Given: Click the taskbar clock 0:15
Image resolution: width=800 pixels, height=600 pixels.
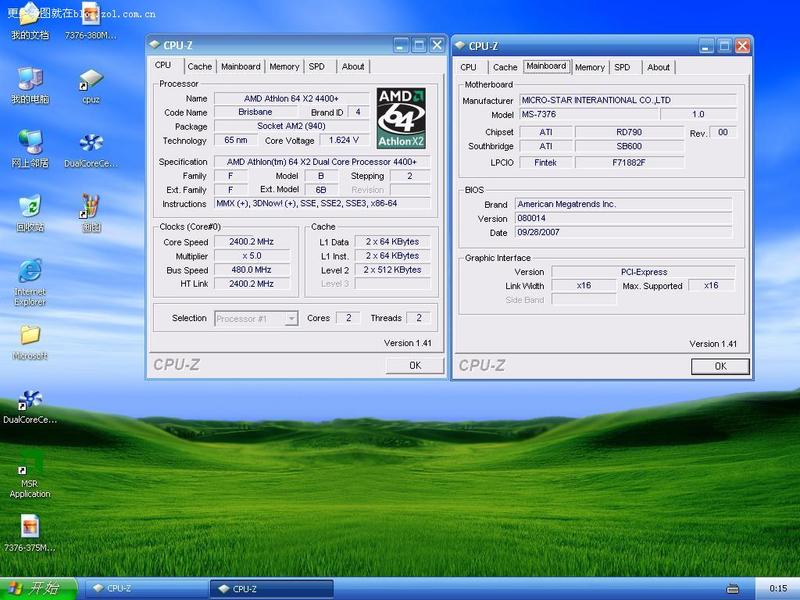Looking at the screenshot, I should (x=778, y=589).
